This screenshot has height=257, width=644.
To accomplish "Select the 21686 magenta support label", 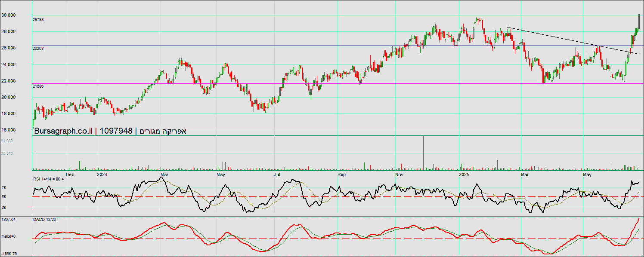I will coord(38,86).
